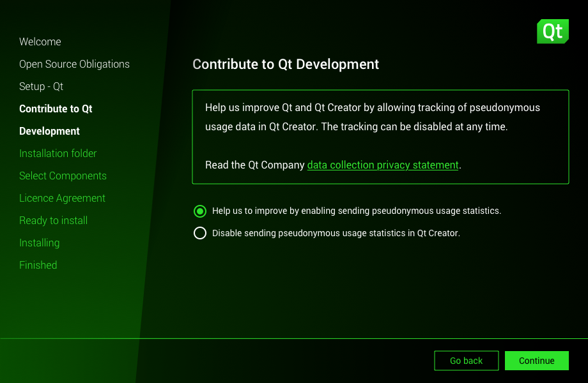Go to the Installation folder step
This screenshot has width=588, height=383.
tap(58, 153)
